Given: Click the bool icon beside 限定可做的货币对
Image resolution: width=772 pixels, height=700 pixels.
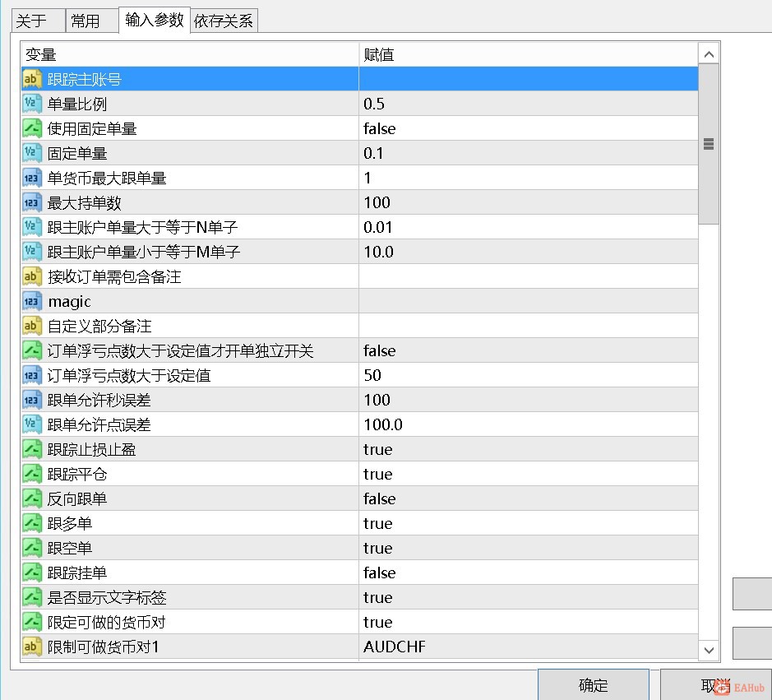Looking at the screenshot, I should (32, 622).
